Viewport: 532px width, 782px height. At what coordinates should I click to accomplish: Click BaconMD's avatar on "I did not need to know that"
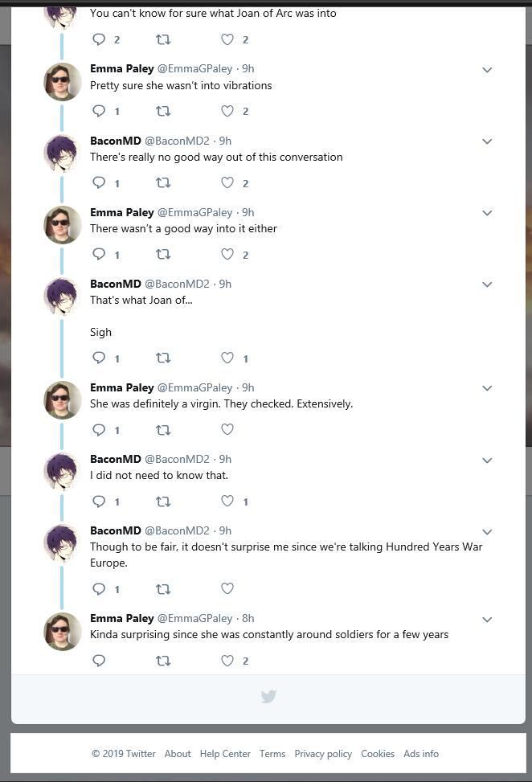click(62, 472)
